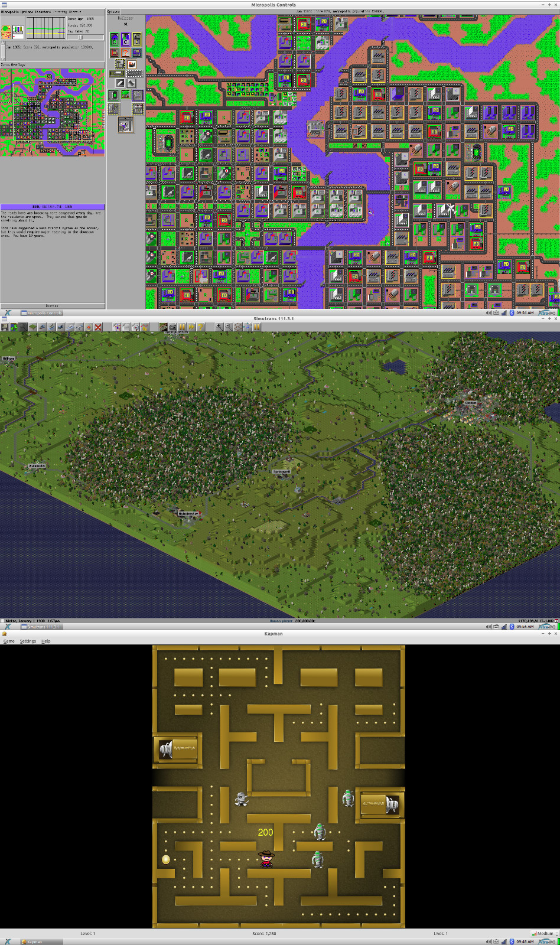560x945 pixels.
Task: Select the Stadium building tool
Action: coord(113,95)
